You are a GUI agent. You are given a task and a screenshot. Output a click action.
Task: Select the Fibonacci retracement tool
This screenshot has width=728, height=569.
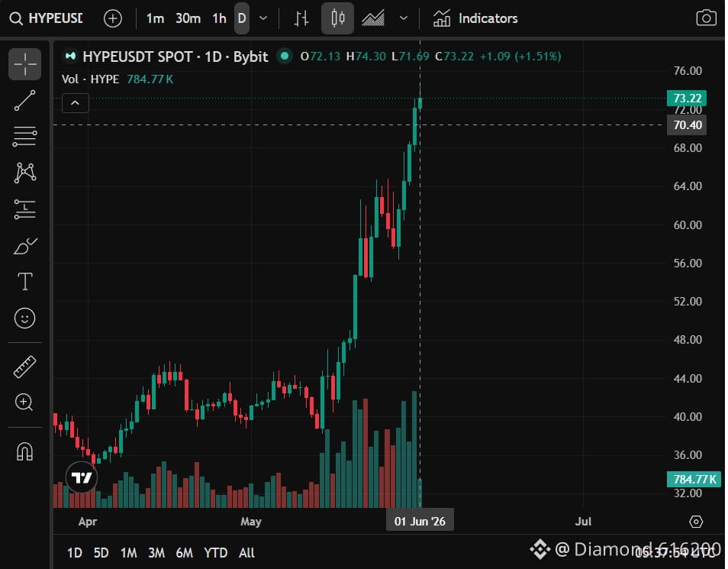[24, 137]
